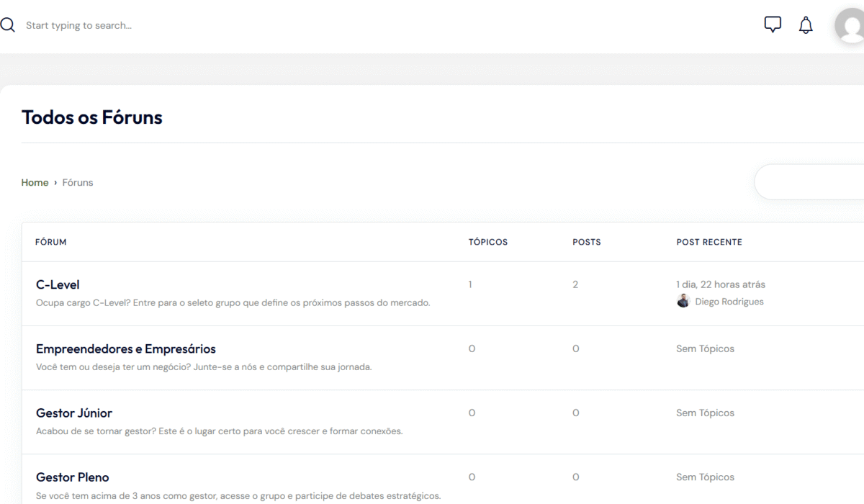Open the messages chat bubble icon
864x504 pixels.
773,25
